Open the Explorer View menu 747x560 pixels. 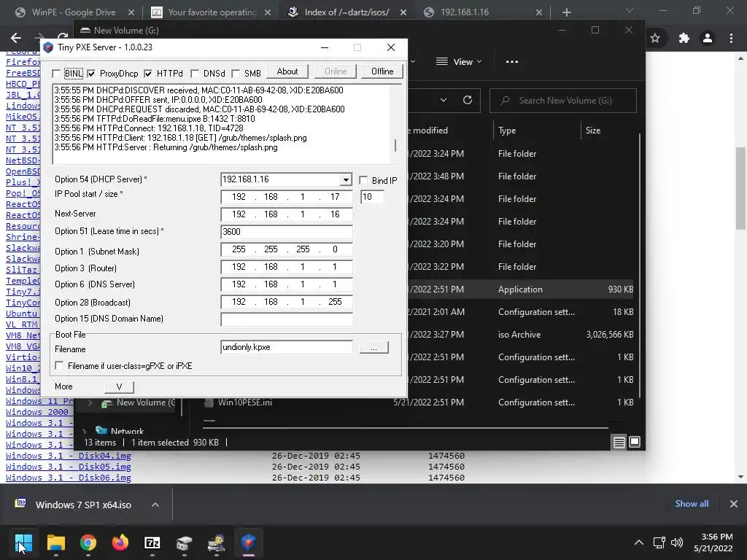tap(460, 62)
